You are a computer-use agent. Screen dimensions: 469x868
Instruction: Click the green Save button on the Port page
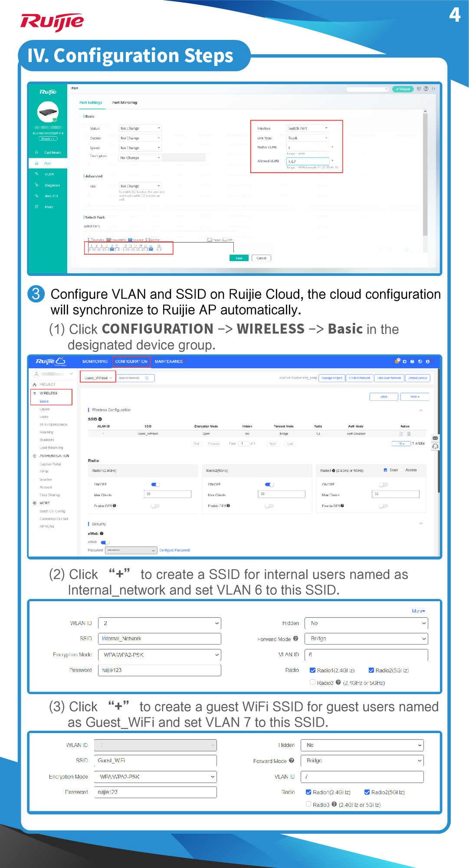pos(239,258)
